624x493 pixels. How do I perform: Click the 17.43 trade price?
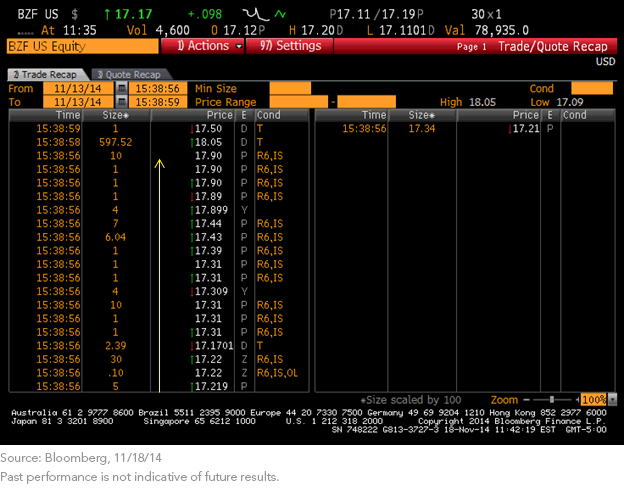[208, 237]
